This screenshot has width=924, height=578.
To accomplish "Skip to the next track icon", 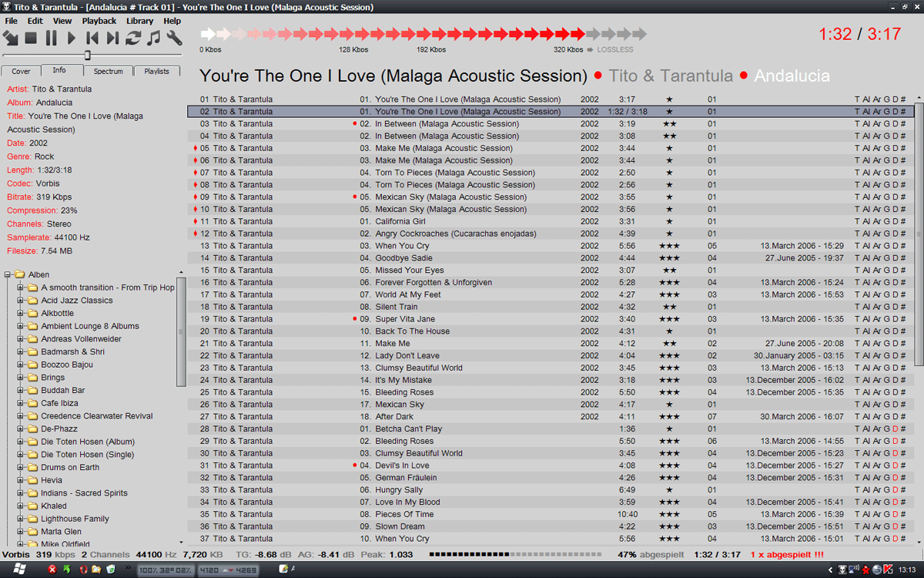I will [x=113, y=38].
